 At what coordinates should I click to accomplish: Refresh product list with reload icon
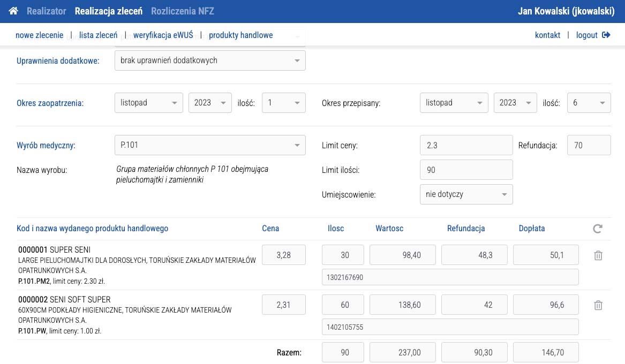click(598, 229)
